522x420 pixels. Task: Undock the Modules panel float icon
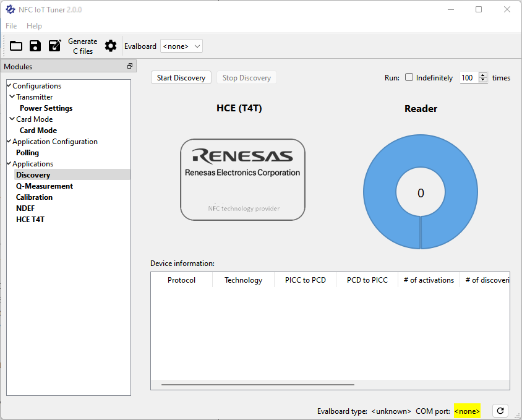[x=130, y=66]
